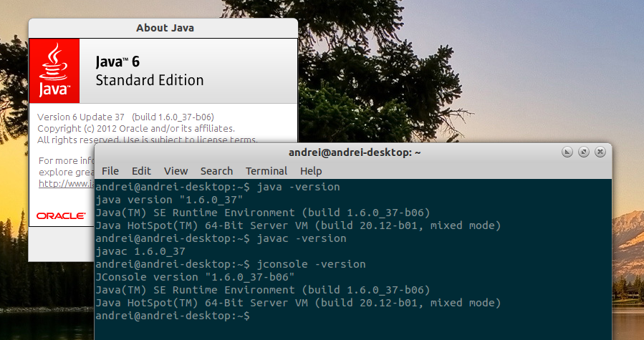Open the Search menu in terminal
This screenshot has height=340, width=644.
pos(216,171)
